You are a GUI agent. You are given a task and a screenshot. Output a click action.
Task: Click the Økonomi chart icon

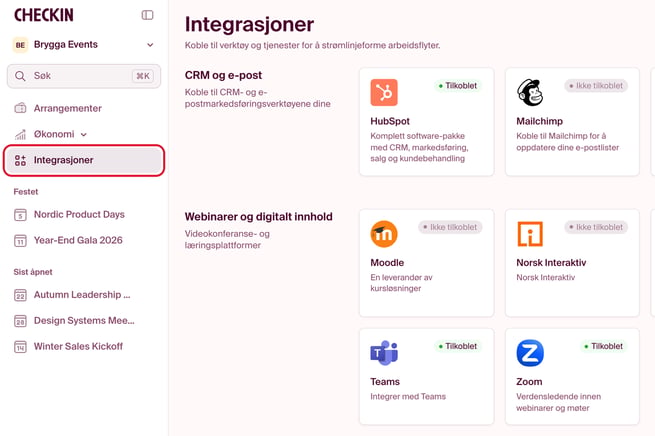[x=20, y=134]
